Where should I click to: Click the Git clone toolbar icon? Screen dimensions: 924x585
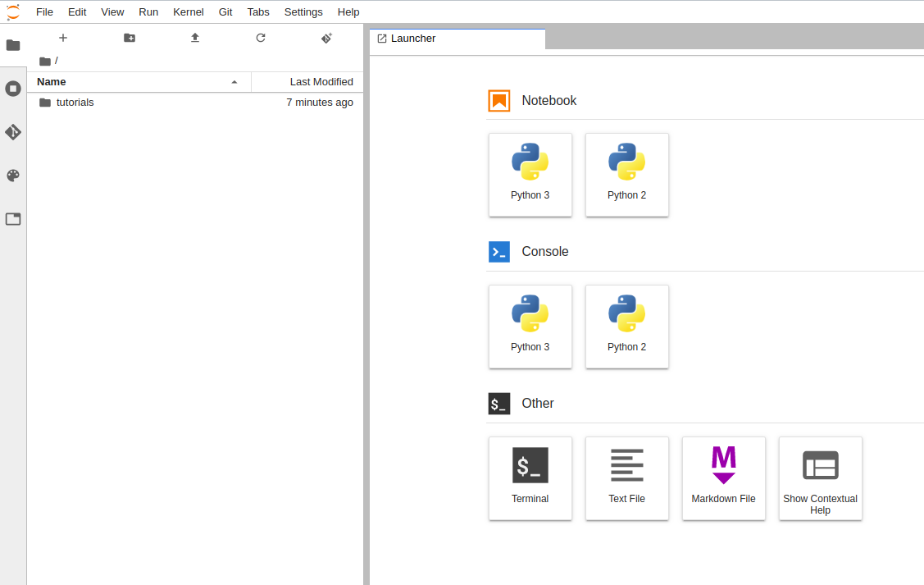326,38
